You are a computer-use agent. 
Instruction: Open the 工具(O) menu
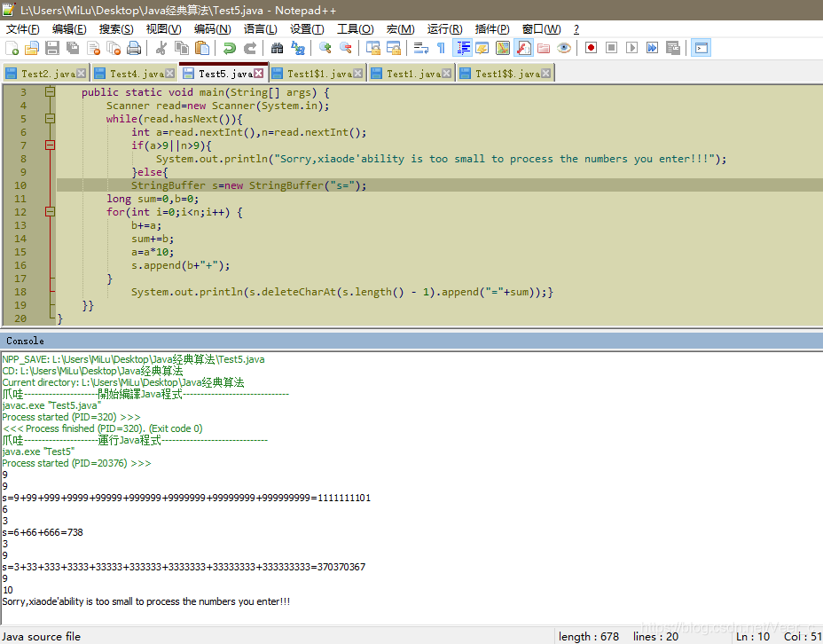(x=356, y=29)
